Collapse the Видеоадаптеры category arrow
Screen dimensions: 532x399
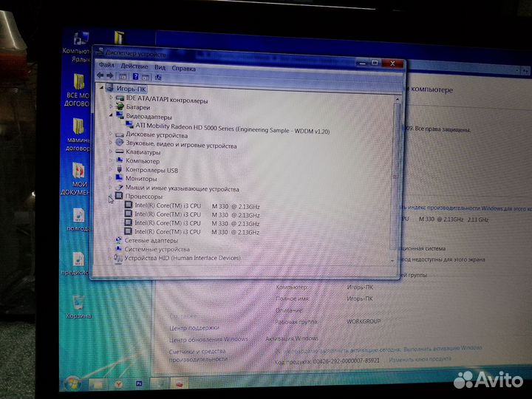(x=111, y=115)
